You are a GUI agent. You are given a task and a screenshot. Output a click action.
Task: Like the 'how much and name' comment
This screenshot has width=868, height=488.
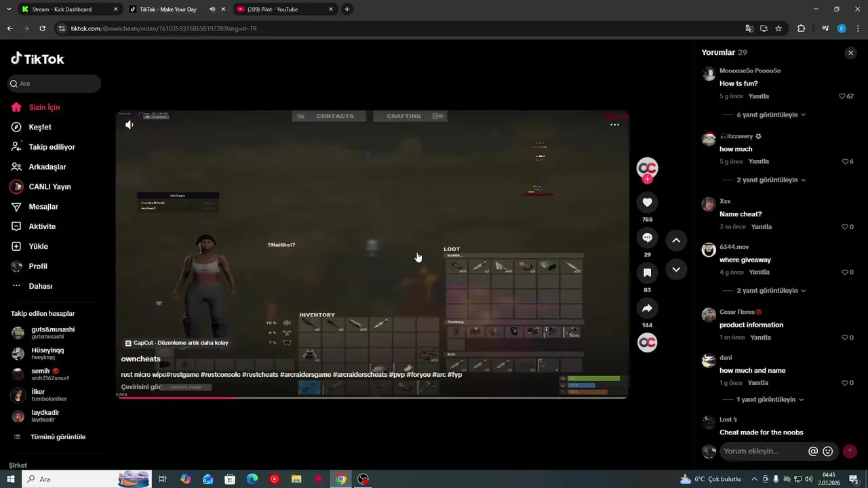click(x=845, y=382)
